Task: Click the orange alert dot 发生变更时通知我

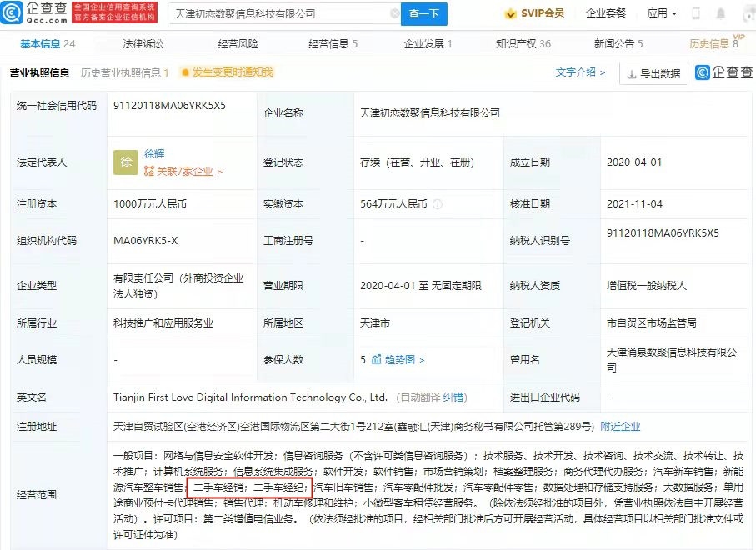Action: point(185,72)
